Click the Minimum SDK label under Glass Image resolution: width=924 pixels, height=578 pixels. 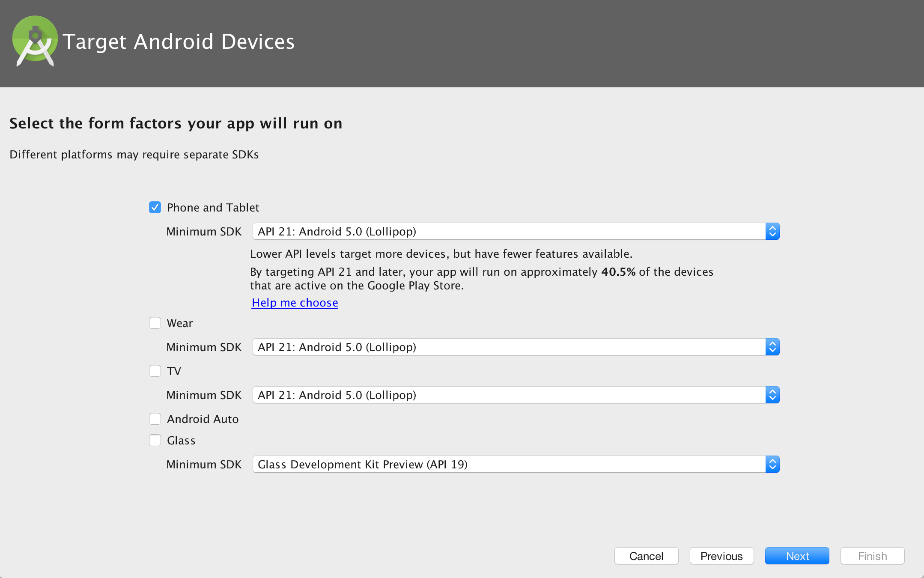tap(204, 465)
